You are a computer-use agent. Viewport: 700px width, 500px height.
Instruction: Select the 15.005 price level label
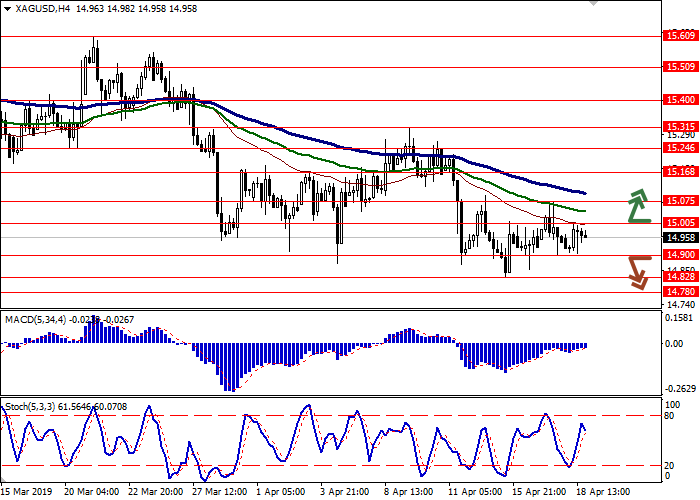[x=680, y=223]
